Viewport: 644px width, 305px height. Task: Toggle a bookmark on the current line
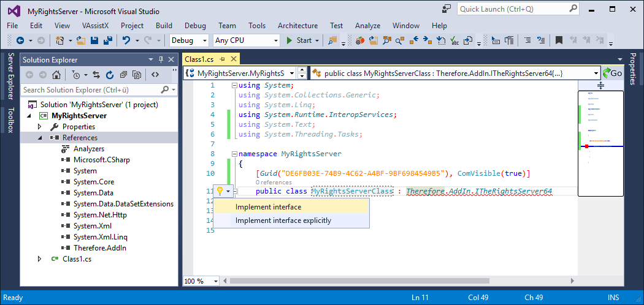point(559,40)
